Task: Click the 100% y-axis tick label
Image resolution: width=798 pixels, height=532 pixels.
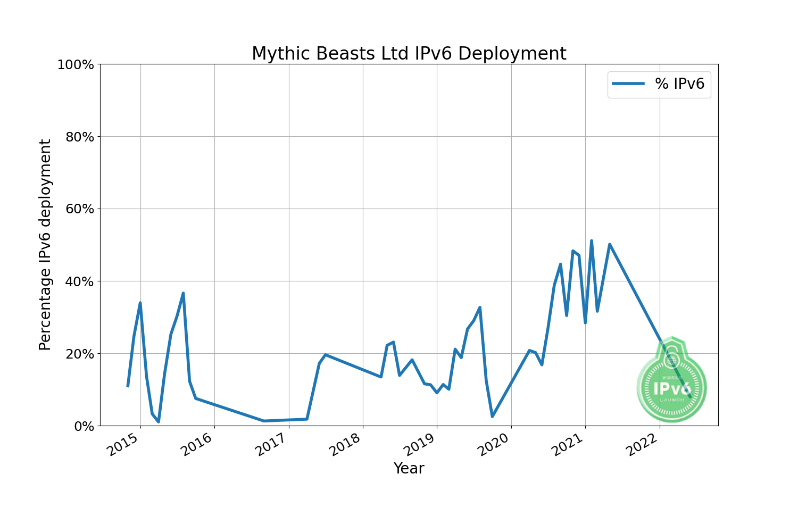Action: point(75,65)
